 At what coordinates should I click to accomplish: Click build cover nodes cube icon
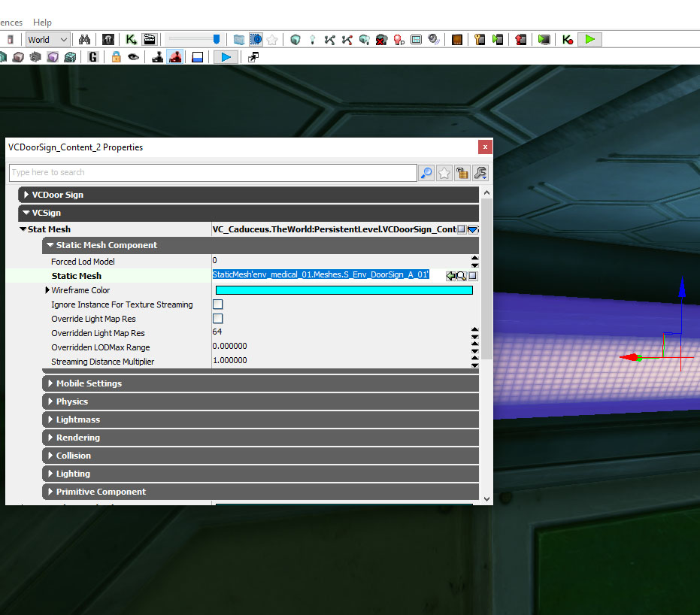tap(364, 40)
